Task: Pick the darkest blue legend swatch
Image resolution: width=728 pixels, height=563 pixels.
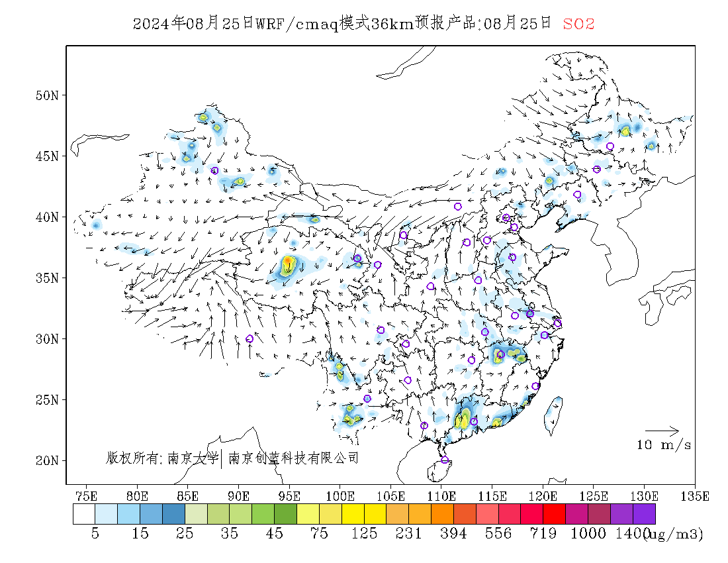Action: pos(173,514)
